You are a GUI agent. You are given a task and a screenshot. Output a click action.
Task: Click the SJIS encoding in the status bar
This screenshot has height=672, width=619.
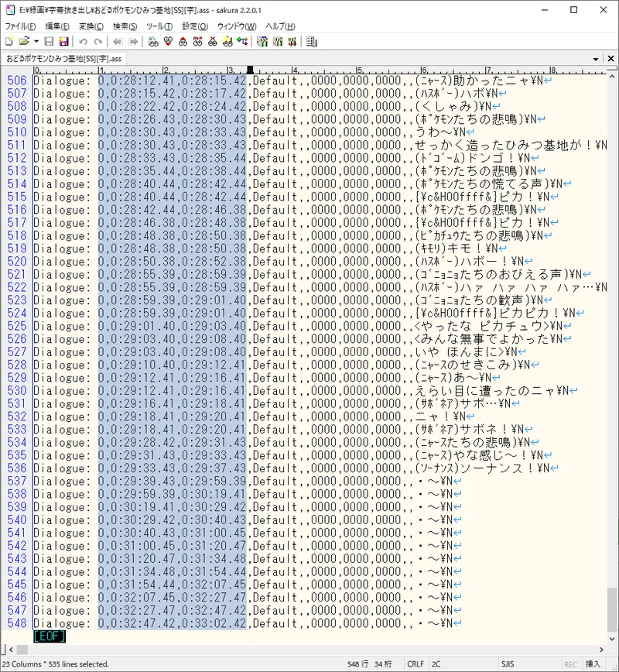coord(508,663)
